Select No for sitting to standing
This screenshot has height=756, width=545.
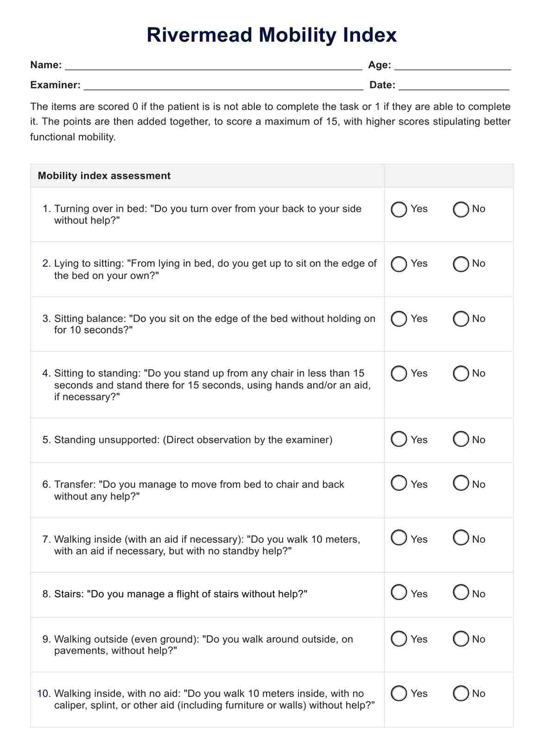click(461, 373)
